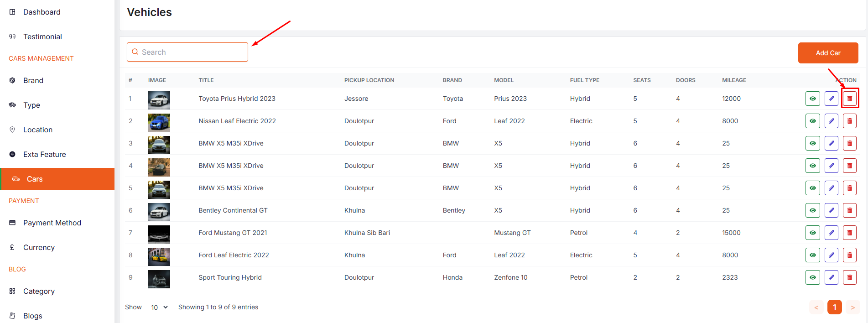This screenshot has width=868, height=323.
Task: Go to previous page arrow
Action: (816, 307)
